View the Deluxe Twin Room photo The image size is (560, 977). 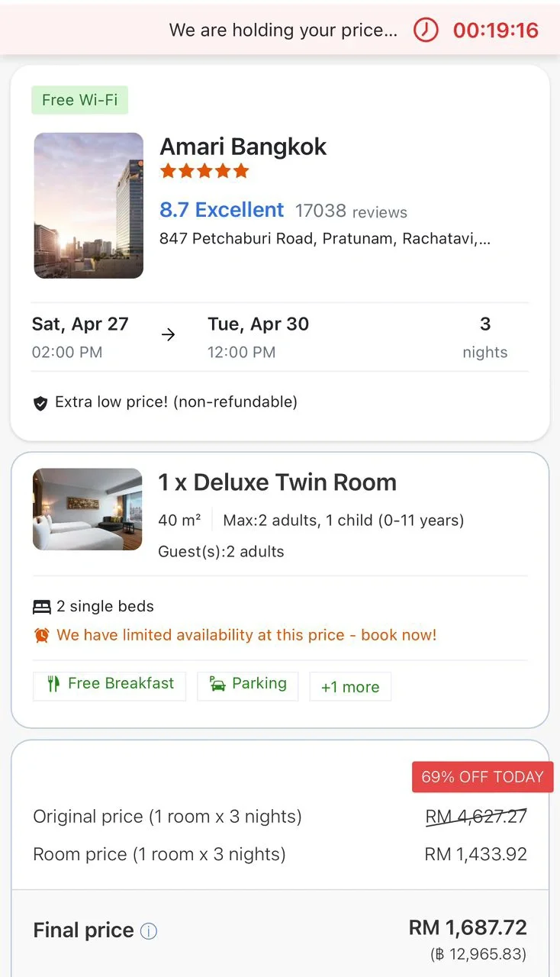[x=88, y=509]
